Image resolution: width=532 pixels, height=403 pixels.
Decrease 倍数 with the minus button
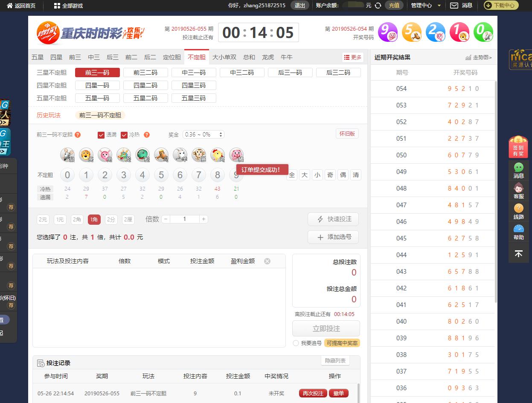click(166, 219)
